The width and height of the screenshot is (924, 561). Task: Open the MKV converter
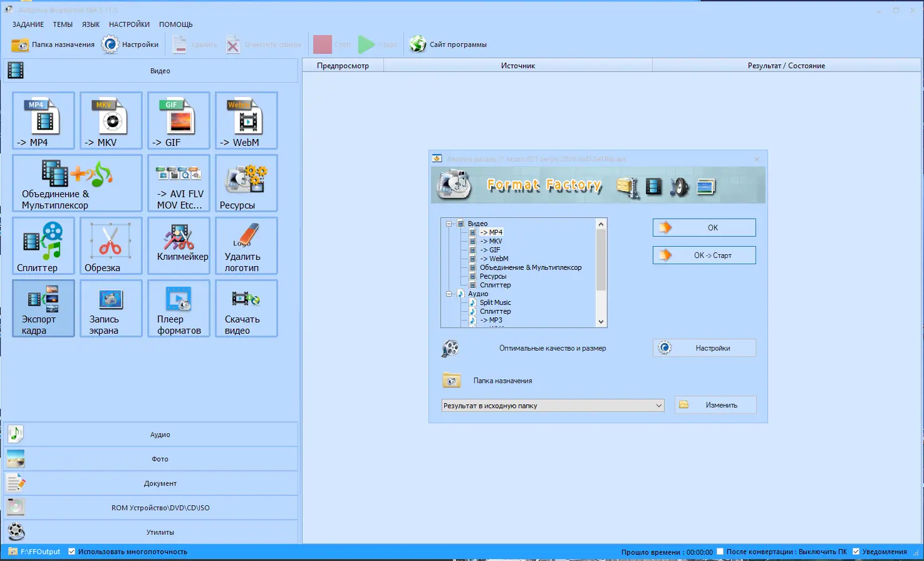point(110,120)
